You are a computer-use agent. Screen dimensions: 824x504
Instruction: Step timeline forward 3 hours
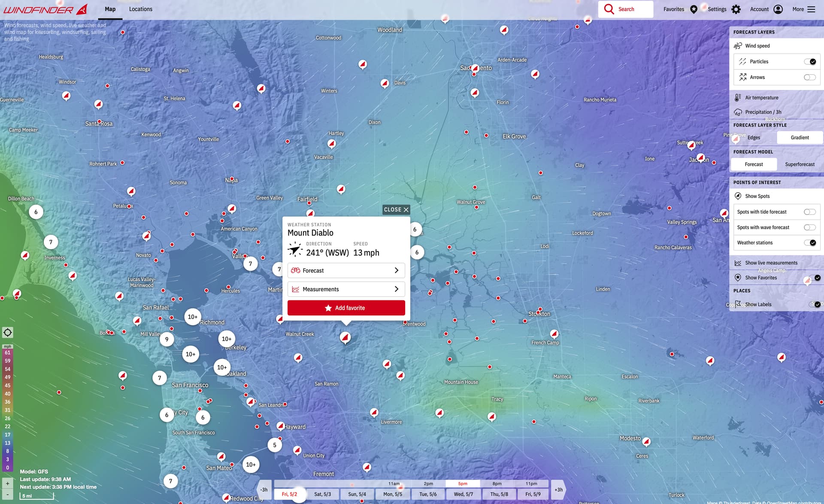(558, 489)
